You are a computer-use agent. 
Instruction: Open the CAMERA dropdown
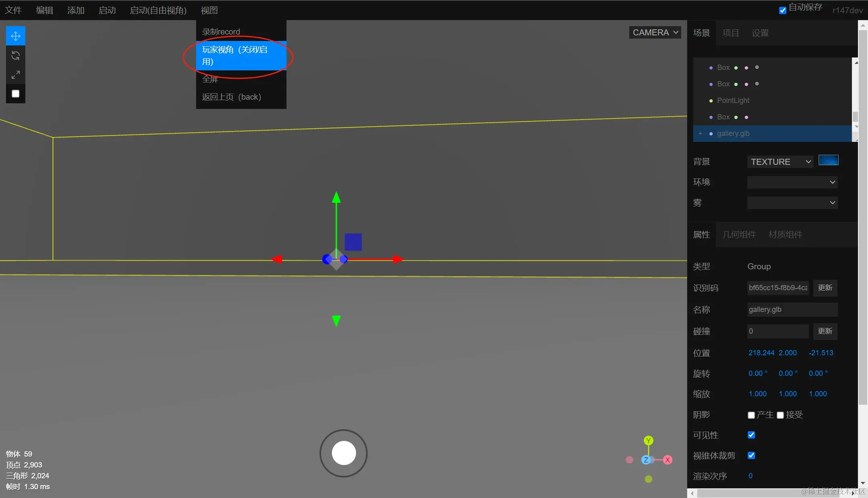coord(655,33)
